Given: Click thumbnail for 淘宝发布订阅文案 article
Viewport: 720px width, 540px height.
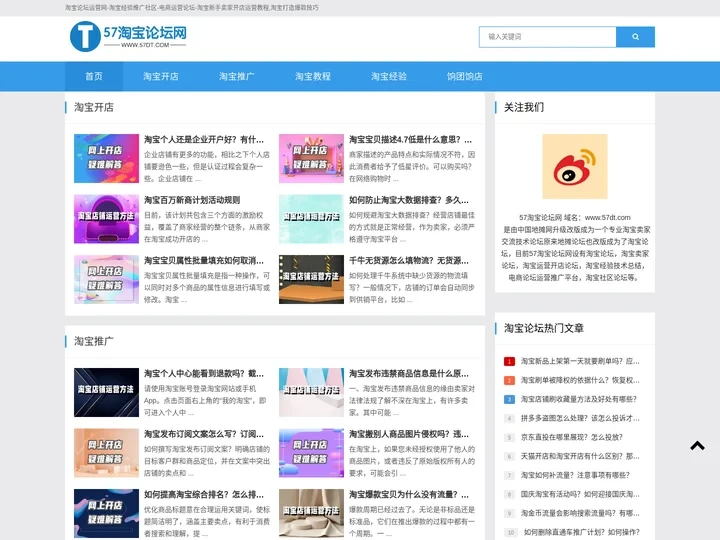Looking at the screenshot, I should pyautogui.click(x=107, y=453).
